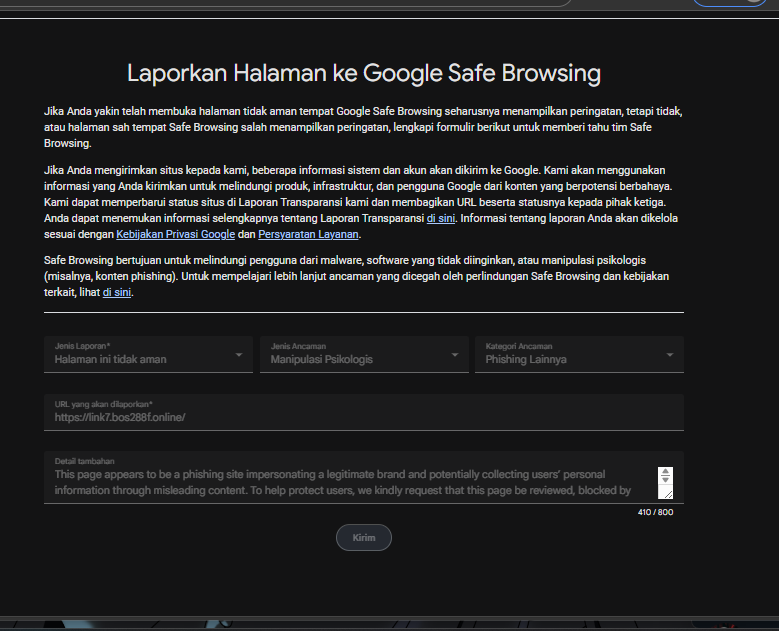
Task: Open the Kebijakan Privasi Google link
Action: tap(175, 234)
